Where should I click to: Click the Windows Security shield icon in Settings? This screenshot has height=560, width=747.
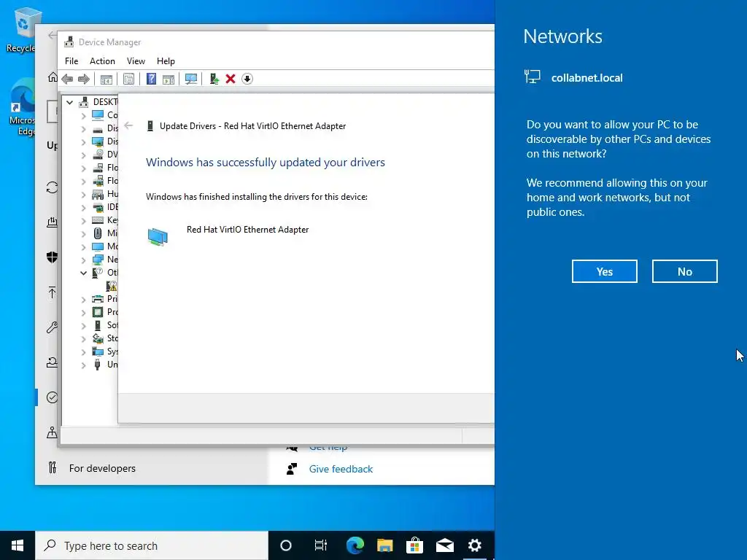point(53,257)
